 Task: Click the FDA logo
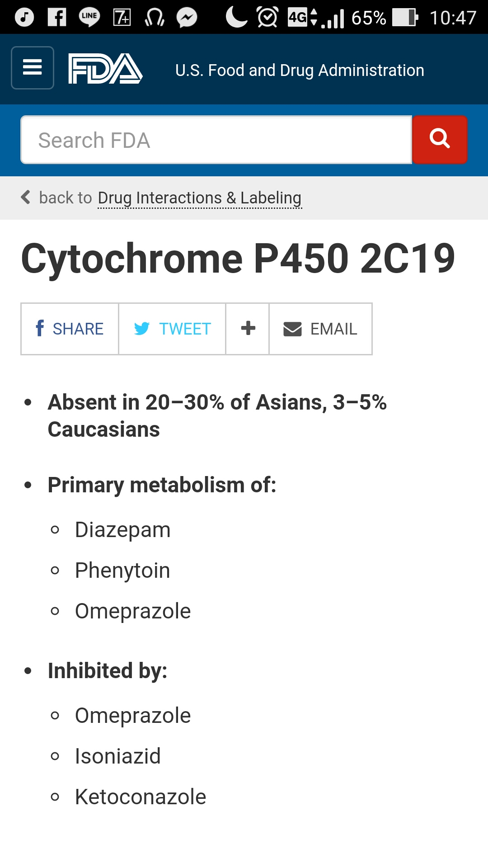tap(105, 69)
